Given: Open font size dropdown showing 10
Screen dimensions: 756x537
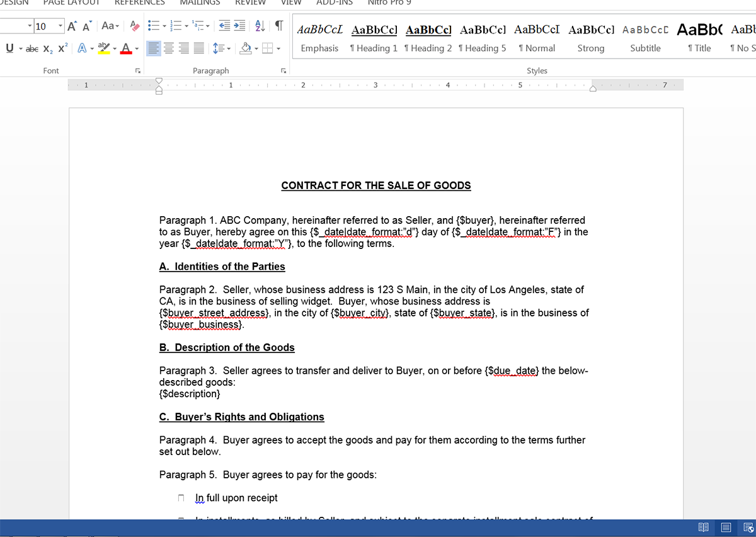Looking at the screenshot, I should 60,26.
